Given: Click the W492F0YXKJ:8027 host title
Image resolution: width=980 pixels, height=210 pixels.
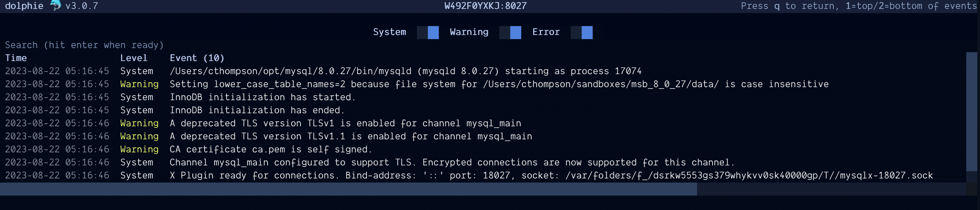Looking at the screenshot, I should (x=486, y=6).
